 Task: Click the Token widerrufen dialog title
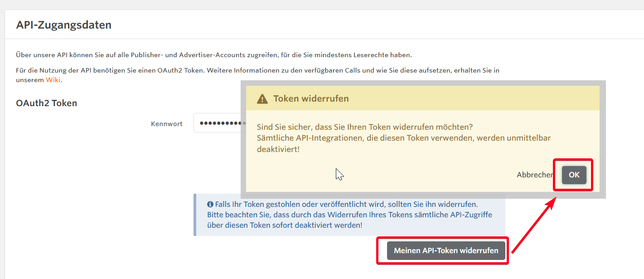pos(311,99)
